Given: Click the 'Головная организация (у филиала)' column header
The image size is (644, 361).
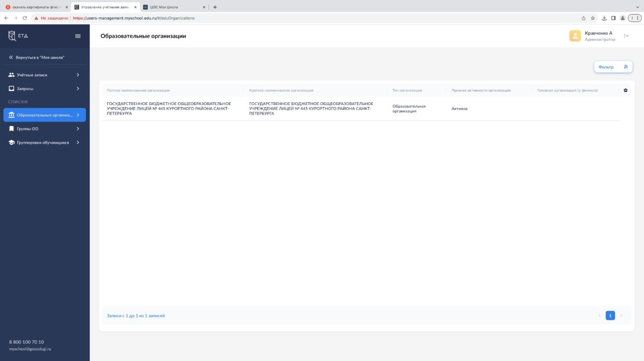Looking at the screenshot, I should pos(567,90).
